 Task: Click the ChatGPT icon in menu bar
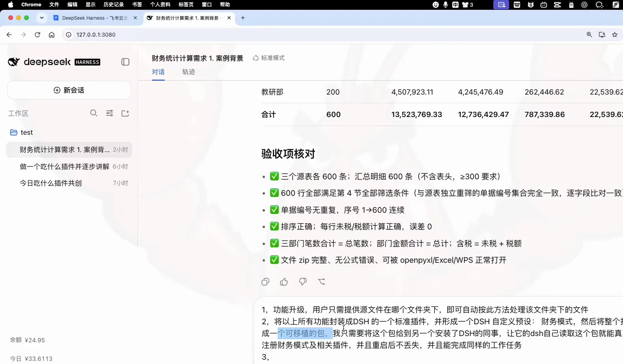[x=584, y=5]
